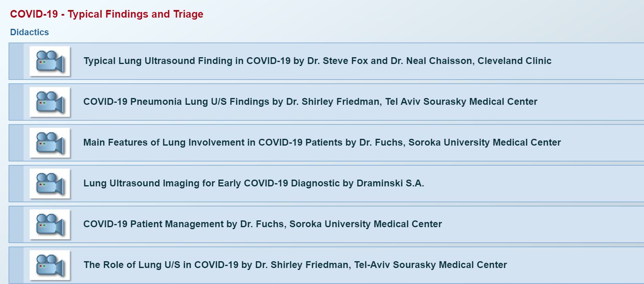
Task: Select the left edge strip of the Role of Lung U/S row
Action: coord(16,265)
